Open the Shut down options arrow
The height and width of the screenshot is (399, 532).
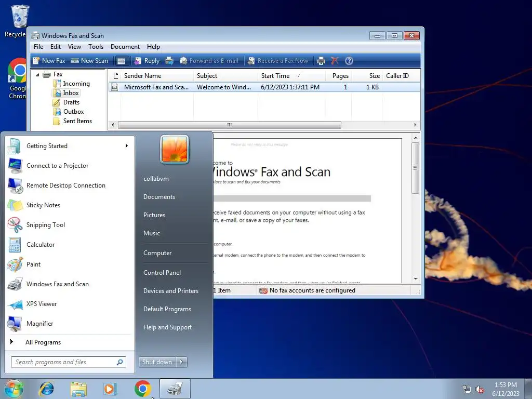tap(181, 362)
